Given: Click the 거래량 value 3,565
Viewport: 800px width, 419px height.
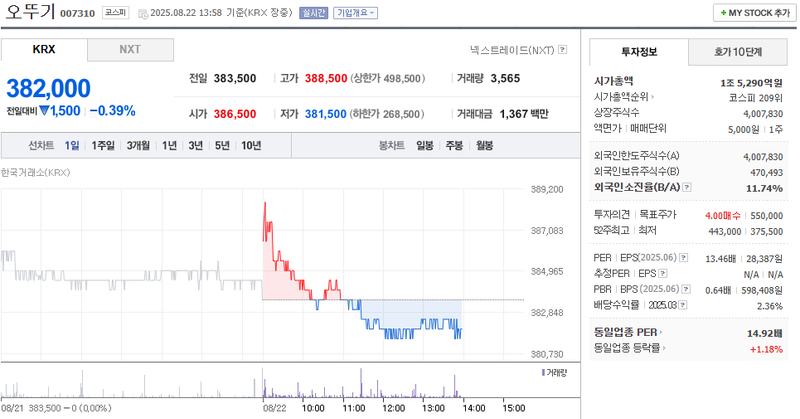Looking at the screenshot, I should coord(506,79).
